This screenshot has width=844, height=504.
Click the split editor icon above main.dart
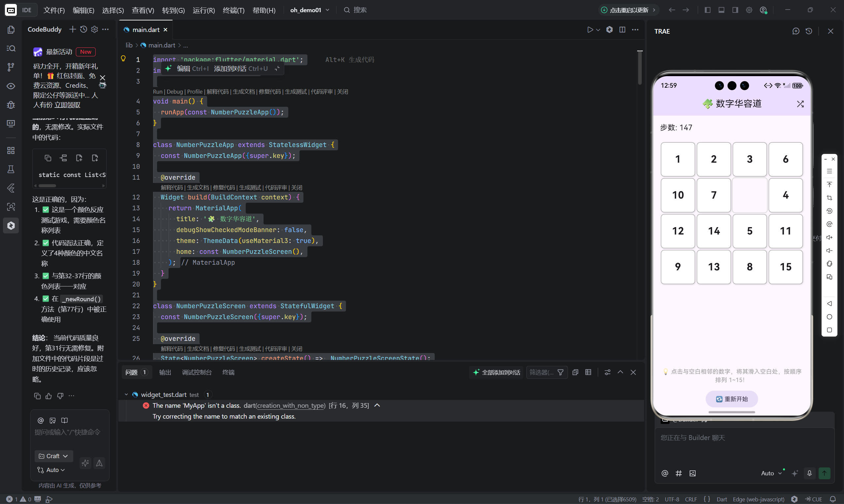(x=622, y=30)
